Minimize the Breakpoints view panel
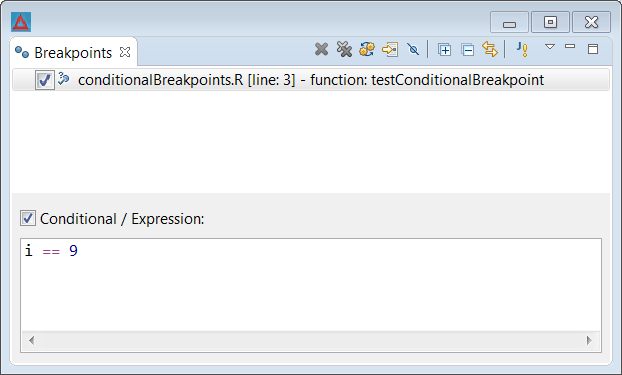The image size is (622, 375). [570, 47]
